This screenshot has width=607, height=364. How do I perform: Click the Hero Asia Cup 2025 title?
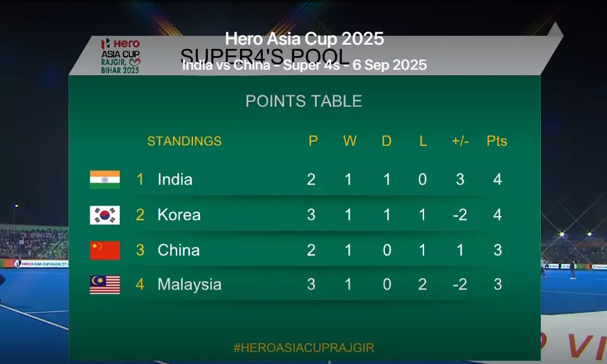304,39
